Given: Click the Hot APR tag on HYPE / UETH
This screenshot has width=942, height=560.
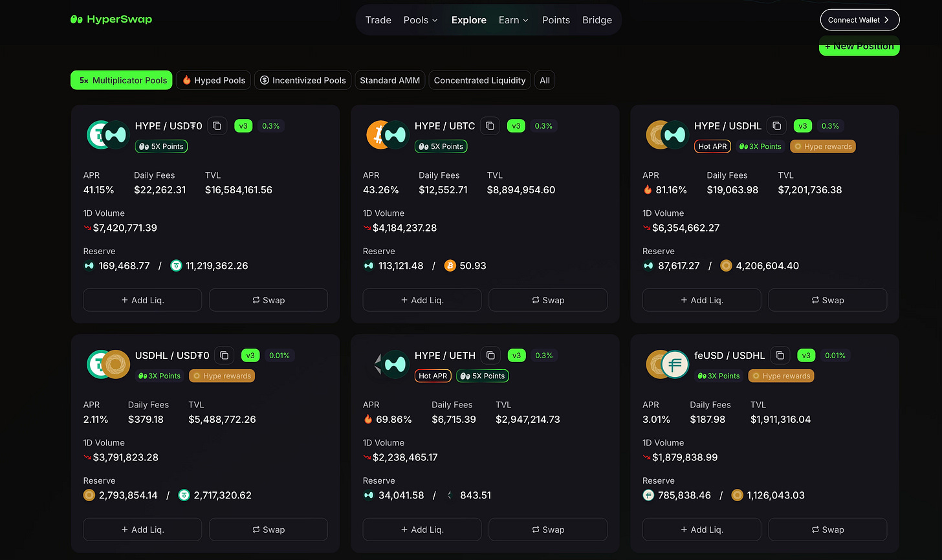Looking at the screenshot, I should (433, 376).
